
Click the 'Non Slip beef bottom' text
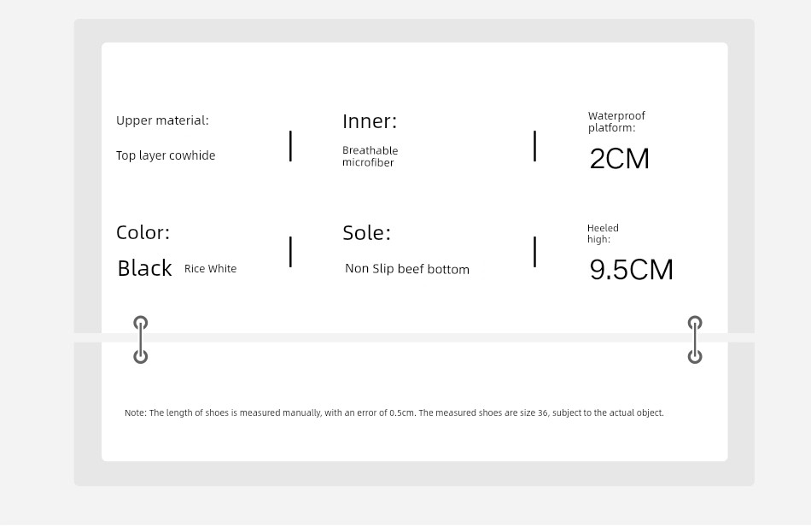pyautogui.click(x=407, y=269)
